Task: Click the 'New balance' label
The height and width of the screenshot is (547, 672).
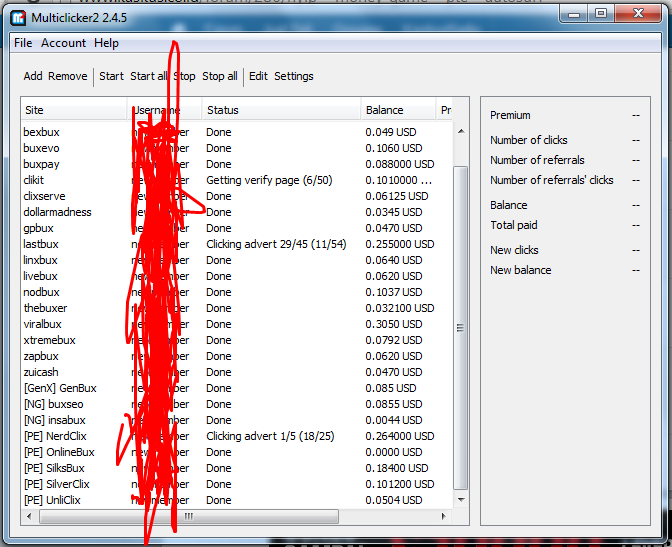Action: coord(521,270)
